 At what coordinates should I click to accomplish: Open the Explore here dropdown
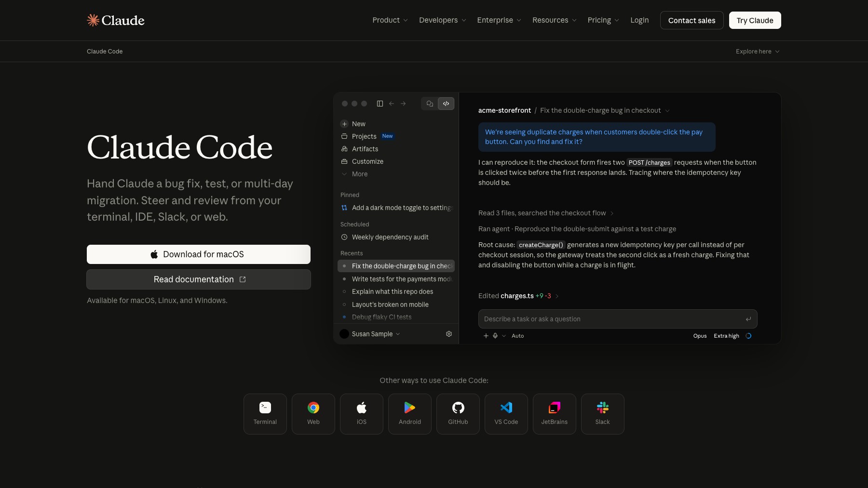click(758, 52)
